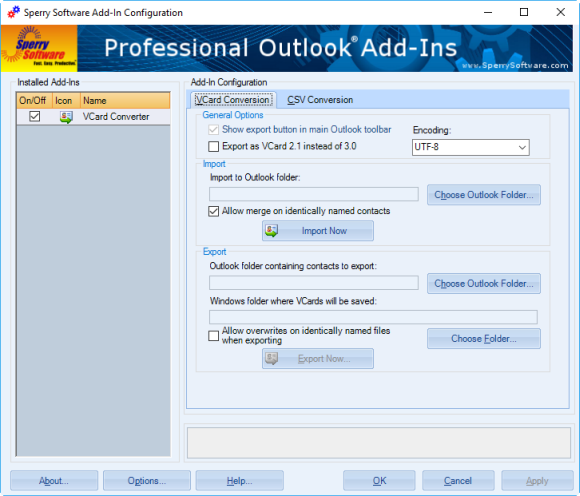Click the Apply button
Screen dimensions: 580x496
(537, 480)
